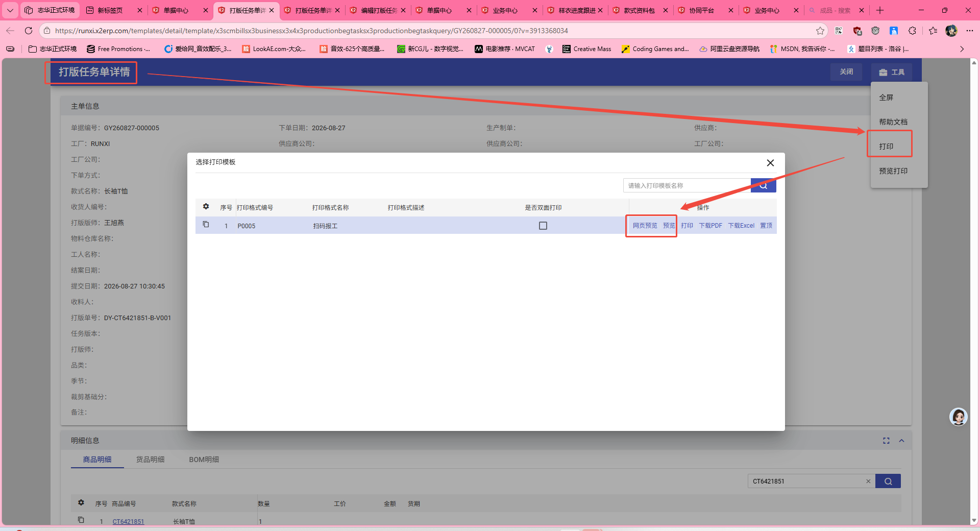This screenshot has height=531, width=980.
Task: Close the print template dialog
Action: 770,163
